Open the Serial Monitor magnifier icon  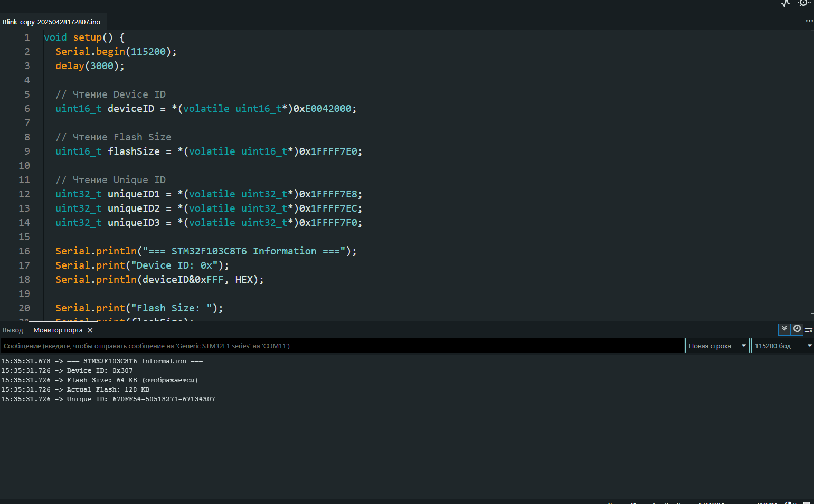click(803, 3)
